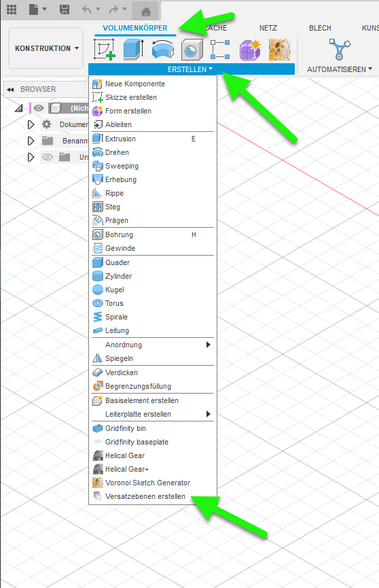Select Versatzebenen erstellen menu entry
The image size is (379, 588).
pyautogui.click(x=153, y=496)
